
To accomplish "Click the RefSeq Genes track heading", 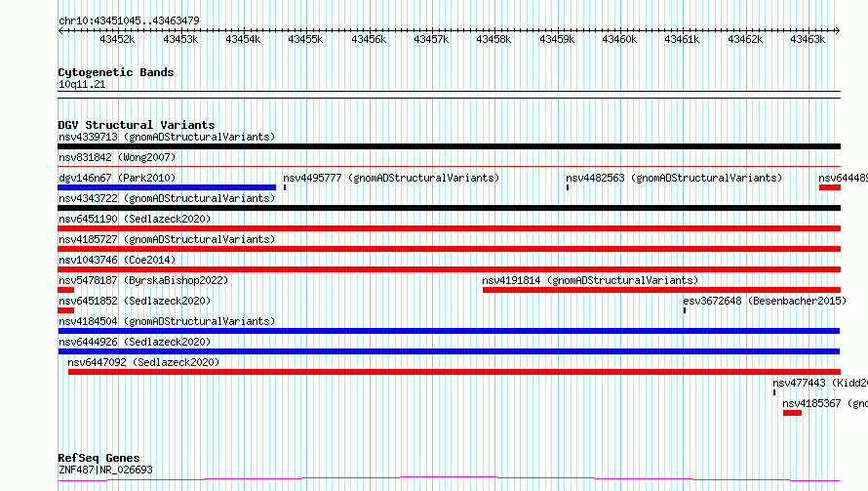I will (x=99, y=458).
